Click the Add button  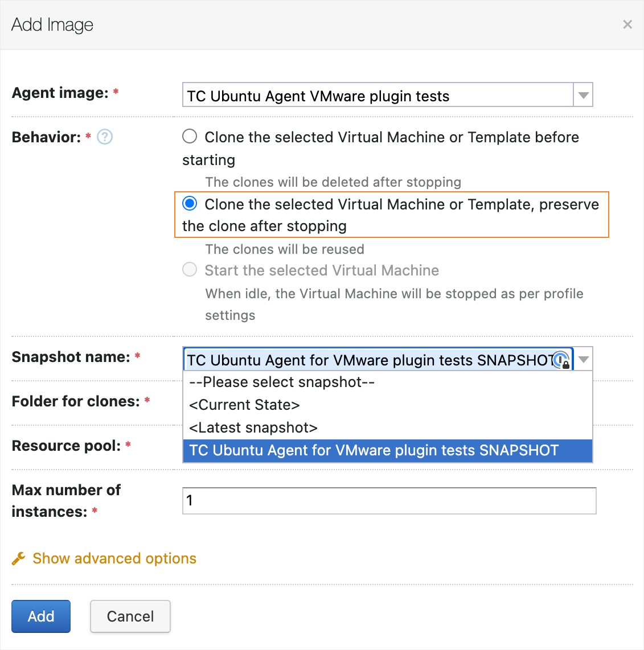click(x=40, y=616)
